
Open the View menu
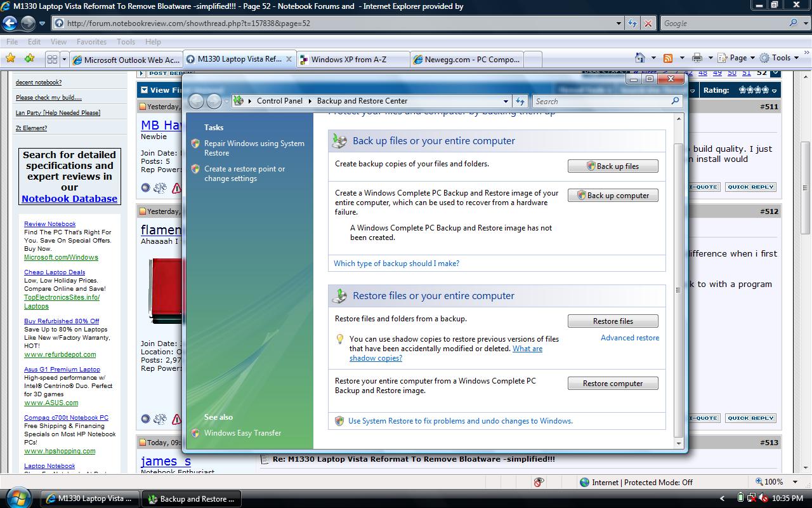pyautogui.click(x=58, y=42)
